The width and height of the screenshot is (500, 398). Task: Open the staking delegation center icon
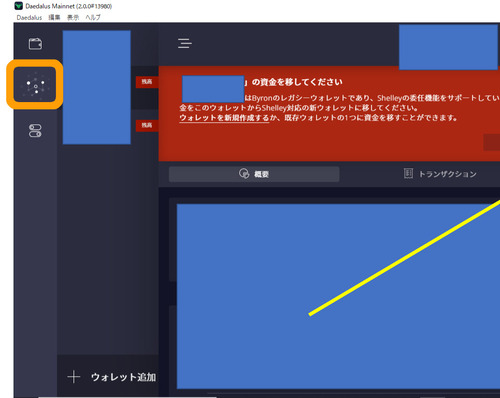(35, 84)
